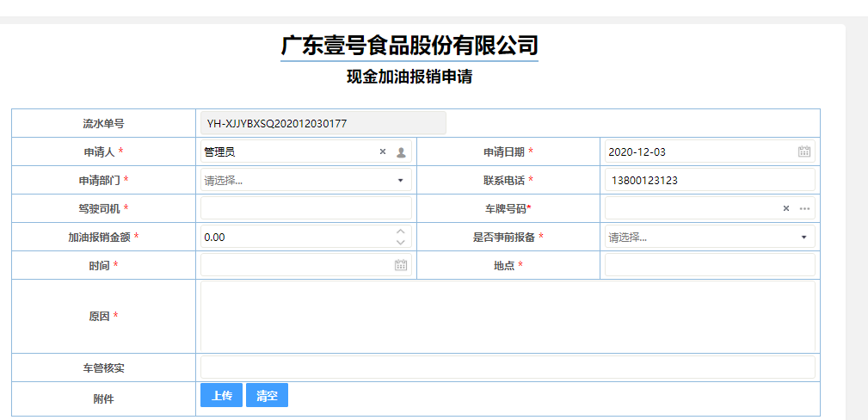Click the 现金加油报销申请 heading

409,77
